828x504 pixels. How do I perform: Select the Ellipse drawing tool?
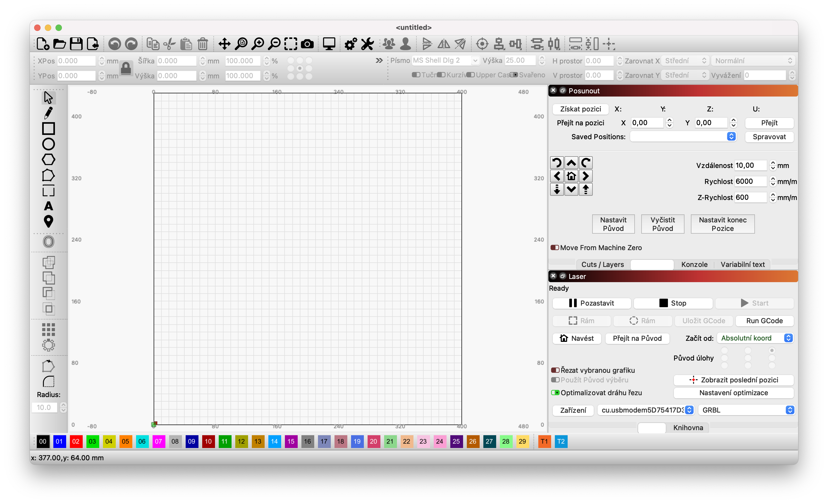coord(48,144)
